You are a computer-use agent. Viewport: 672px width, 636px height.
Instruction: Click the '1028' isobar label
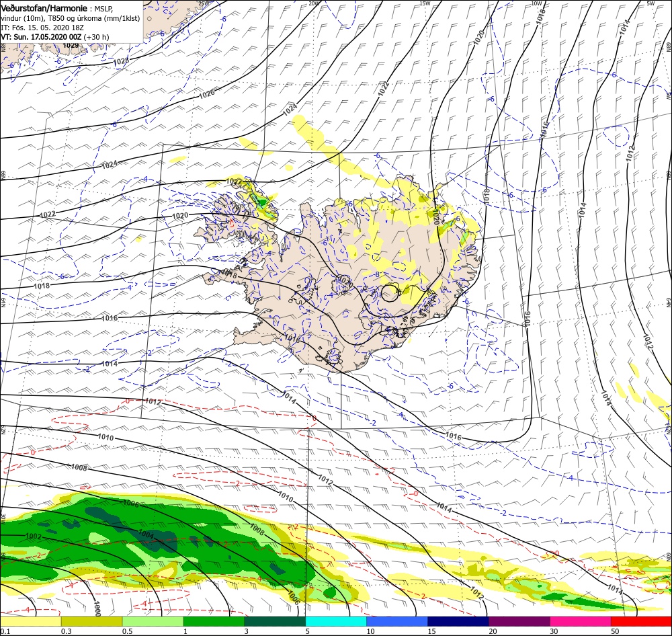coord(121,62)
